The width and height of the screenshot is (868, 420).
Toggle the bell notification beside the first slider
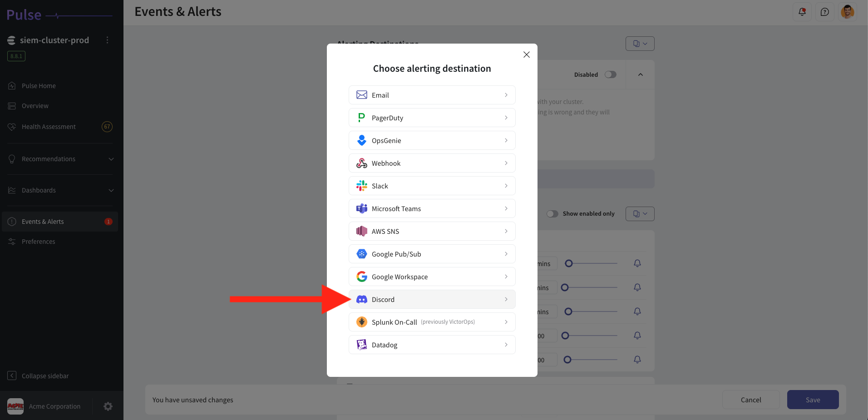[x=637, y=263]
